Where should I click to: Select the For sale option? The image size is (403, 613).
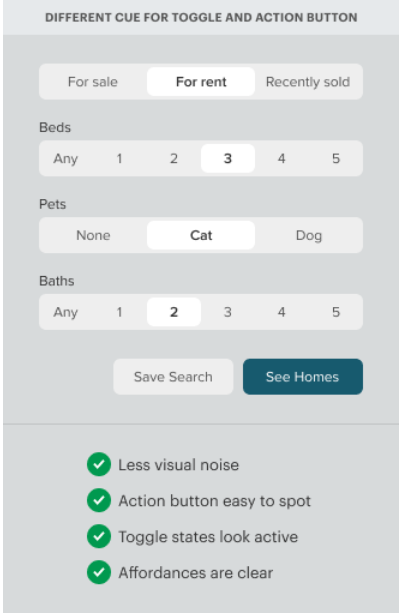pyautogui.click(x=93, y=82)
